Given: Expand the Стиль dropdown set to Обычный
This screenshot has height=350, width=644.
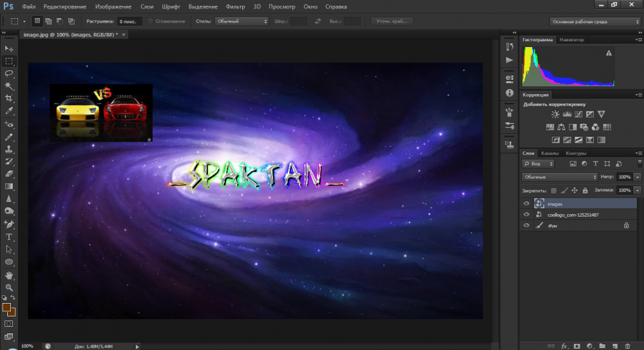Looking at the screenshot, I should 241,21.
